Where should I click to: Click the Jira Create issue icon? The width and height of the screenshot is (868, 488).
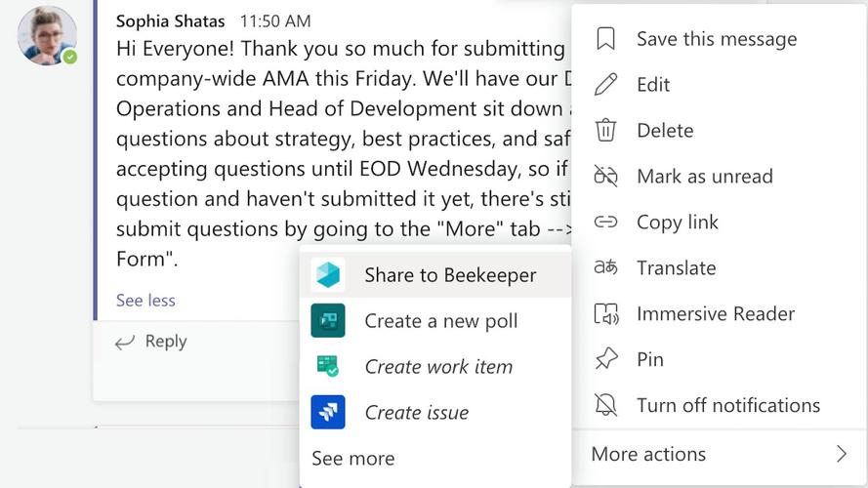click(328, 413)
